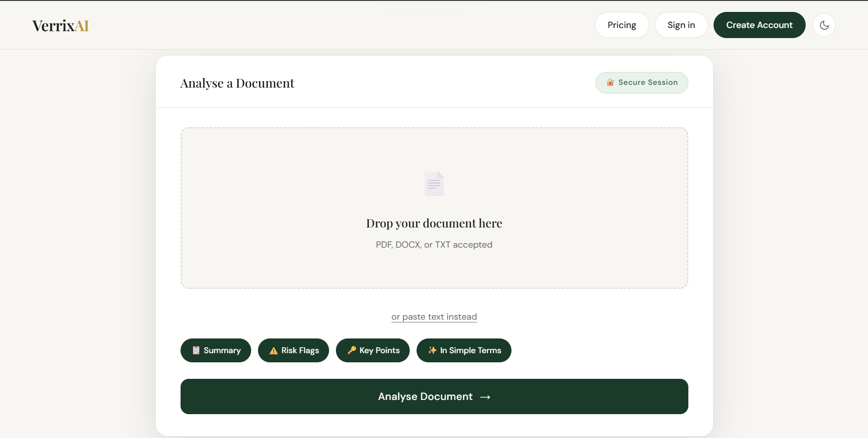868x438 pixels.
Task: Click the 'Analyse a Document' heading
Action: (x=237, y=83)
